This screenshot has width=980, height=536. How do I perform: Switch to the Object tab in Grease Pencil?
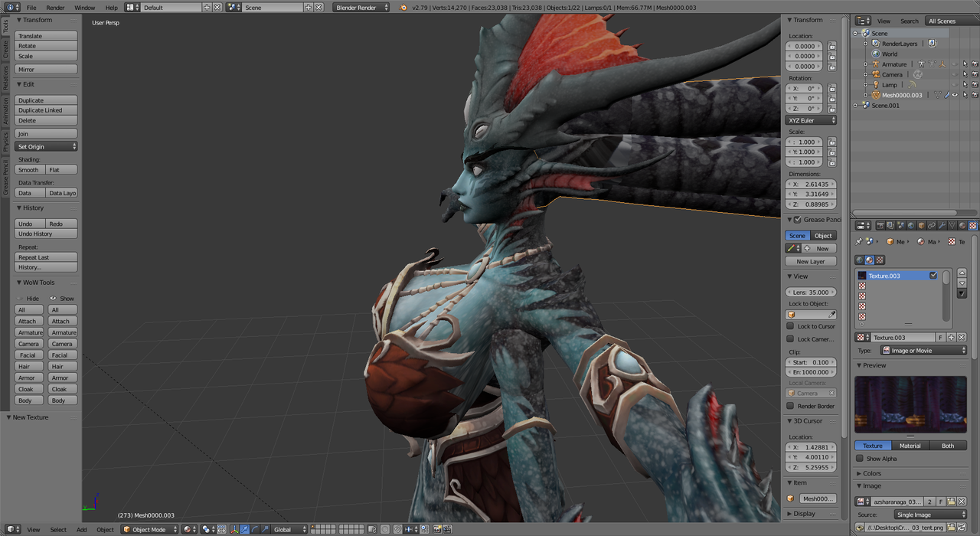click(x=823, y=236)
